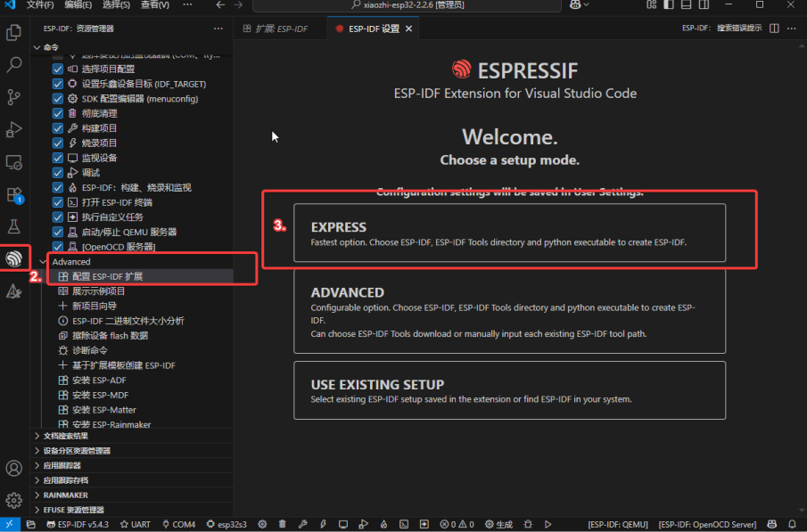Open the 编辑(E) menu
The image size is (807, 532).
click(x=78, y=4)
